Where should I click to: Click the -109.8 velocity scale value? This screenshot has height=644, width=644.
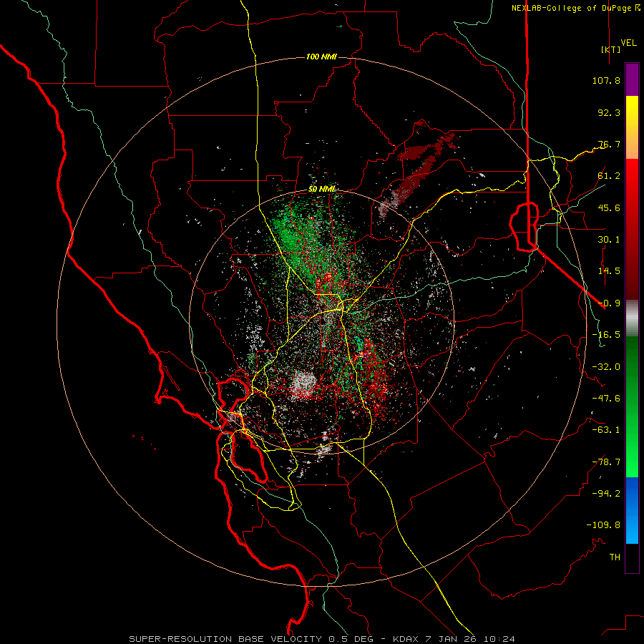pyautogui.click(x=603, y=525)
